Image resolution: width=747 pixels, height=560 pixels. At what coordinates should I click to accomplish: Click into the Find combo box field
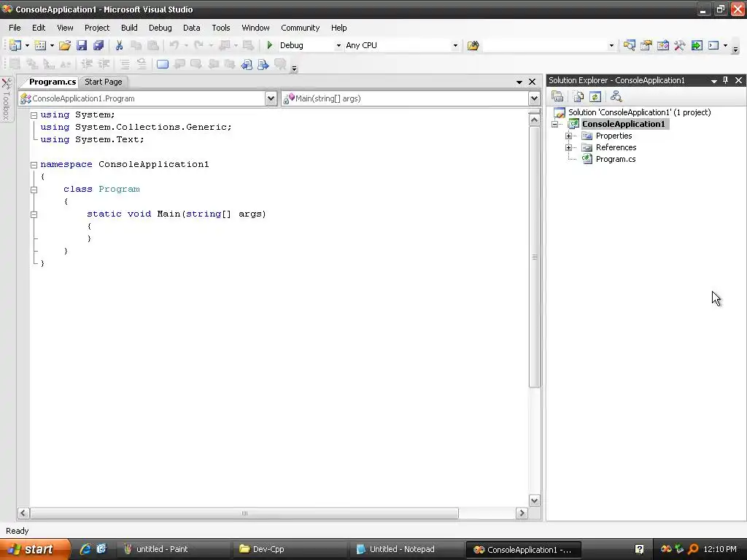(x=544, y=45)
